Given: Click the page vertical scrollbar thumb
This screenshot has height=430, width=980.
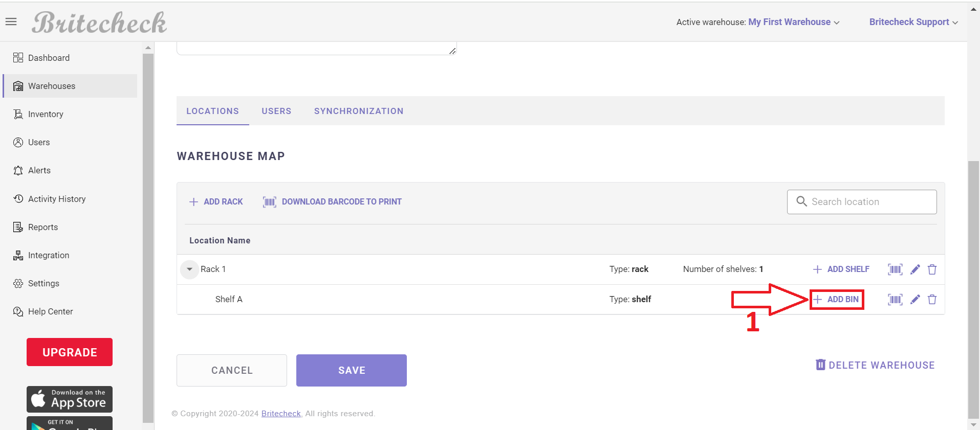Looking at the screenshot, I should 973,289.
